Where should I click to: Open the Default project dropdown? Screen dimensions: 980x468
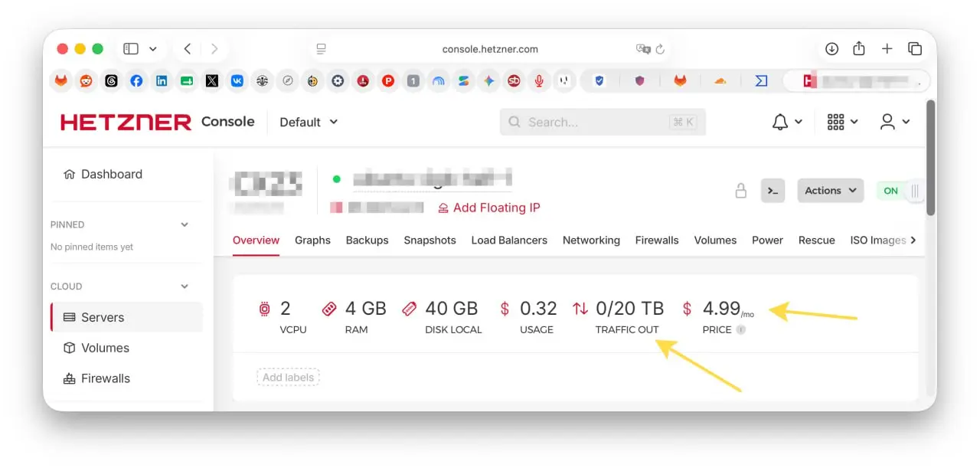point(309,122)
